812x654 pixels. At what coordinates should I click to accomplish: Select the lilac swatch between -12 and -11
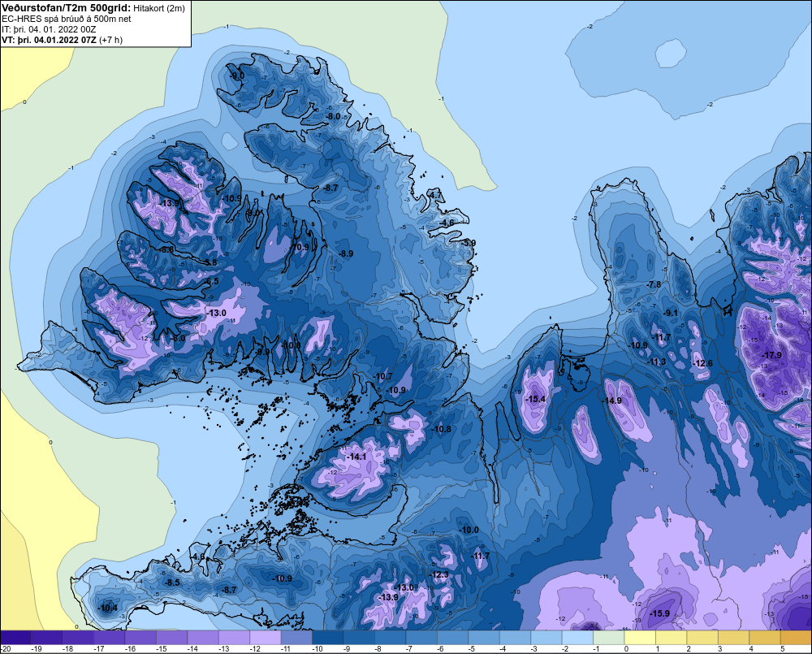[x=266, y=637]
